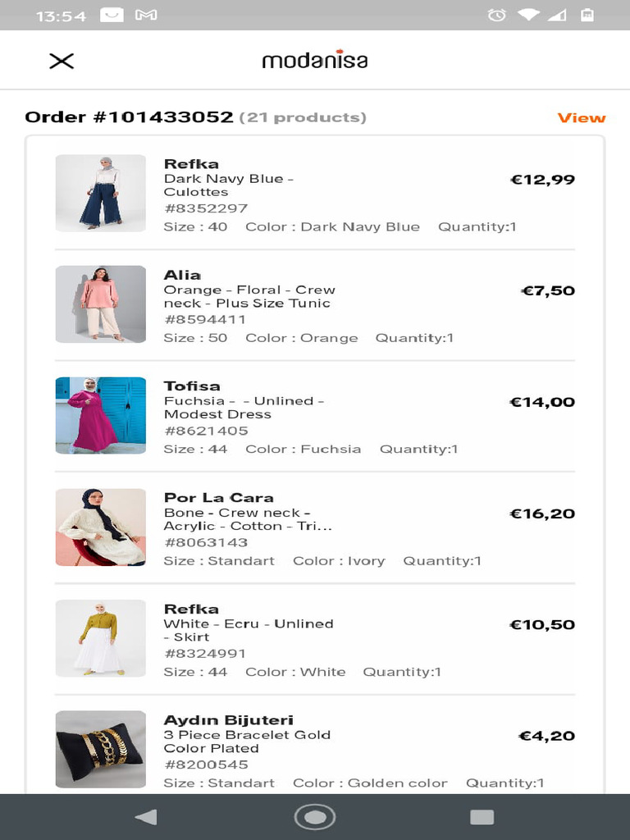
Task: Open Refka white skirt thumbnail
Action: 100,638
